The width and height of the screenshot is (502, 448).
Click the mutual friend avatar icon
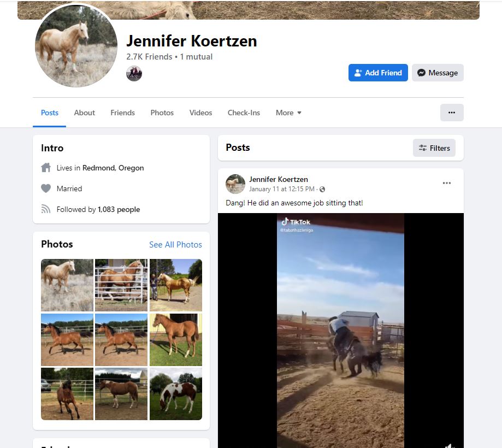(134, 74)
